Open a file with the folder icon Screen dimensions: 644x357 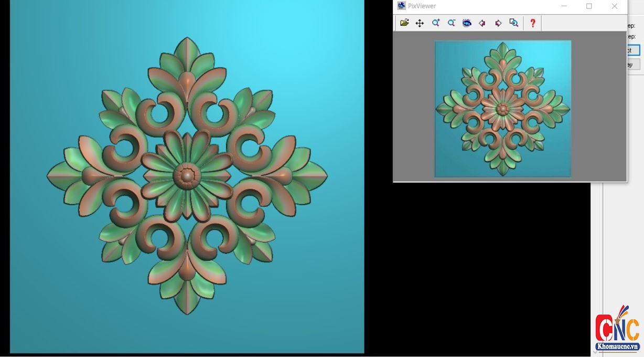(x=404, y=23)
